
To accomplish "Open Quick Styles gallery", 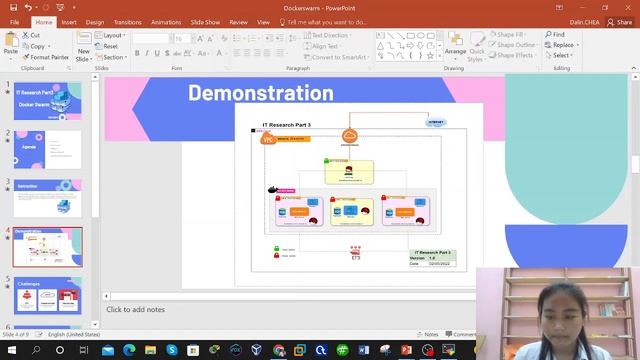I will coord(476,47).
